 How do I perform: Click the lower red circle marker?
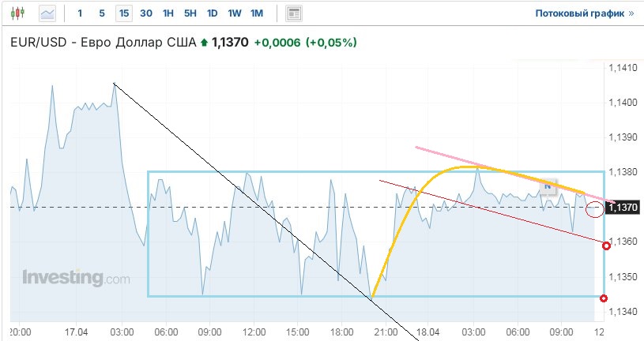point(604,298)
